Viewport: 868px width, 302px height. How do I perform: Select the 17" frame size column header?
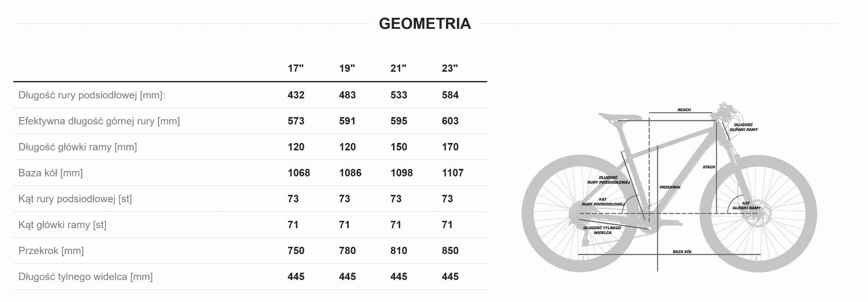point(295,68)
